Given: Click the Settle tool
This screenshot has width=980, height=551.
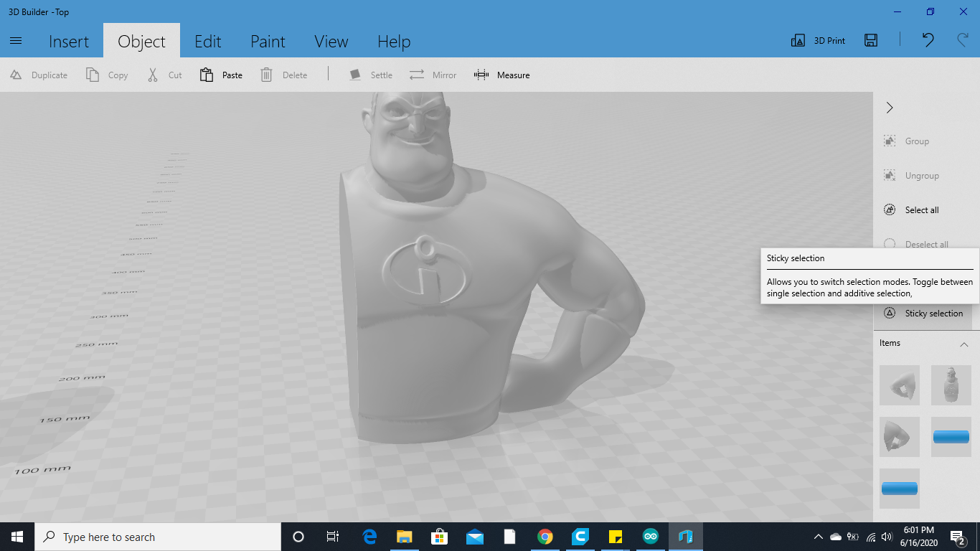Looking at the screenshot, I should tap(371, 75).
